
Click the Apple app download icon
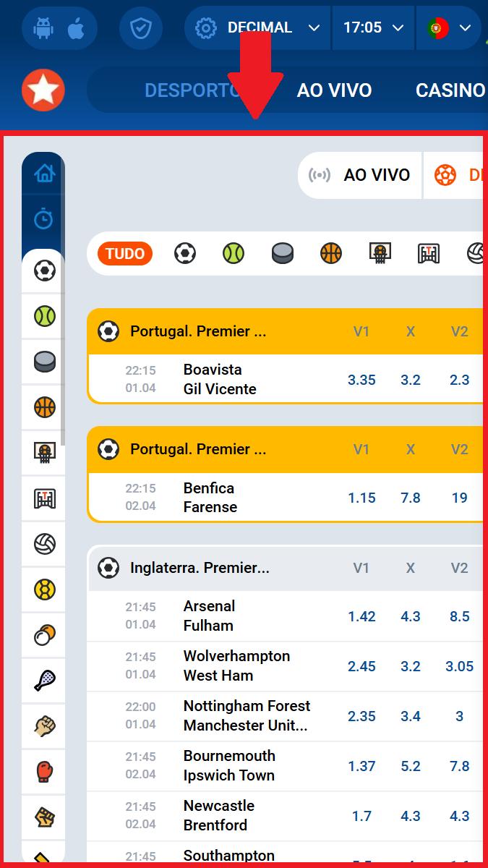[x=76, y=28]
